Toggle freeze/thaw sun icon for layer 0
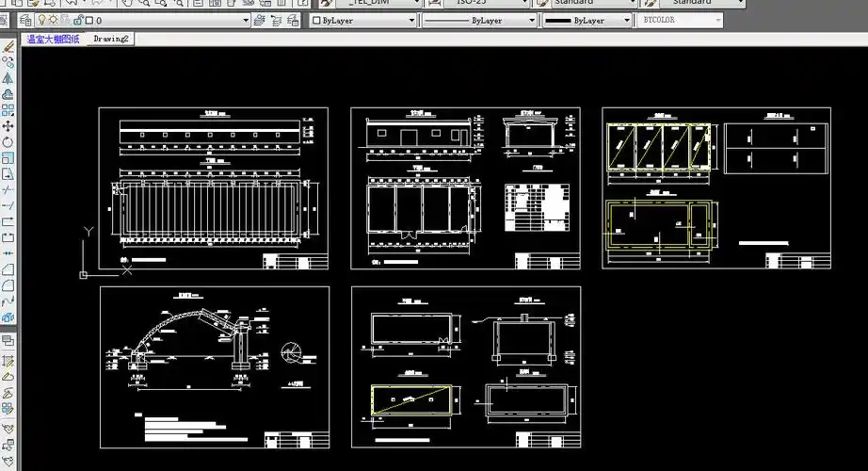 point(55,20)
